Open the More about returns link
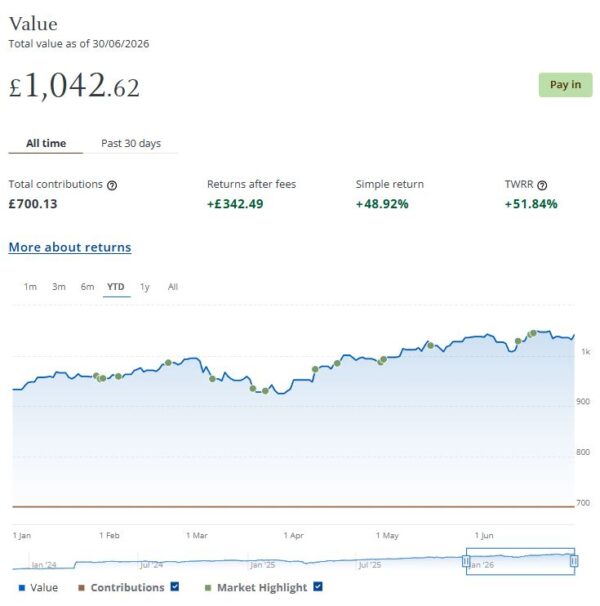Screen dimensions: 600x606 [70, 247]
